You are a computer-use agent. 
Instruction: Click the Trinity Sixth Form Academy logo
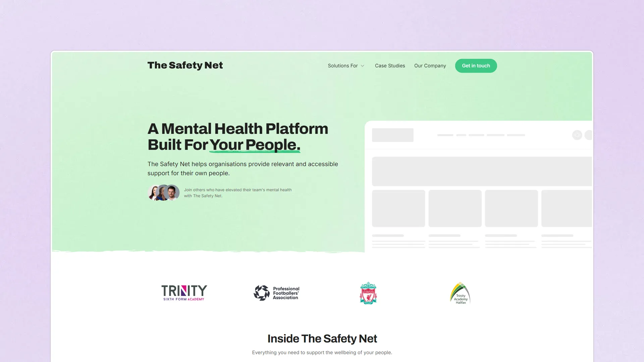[x=184, y=293]
